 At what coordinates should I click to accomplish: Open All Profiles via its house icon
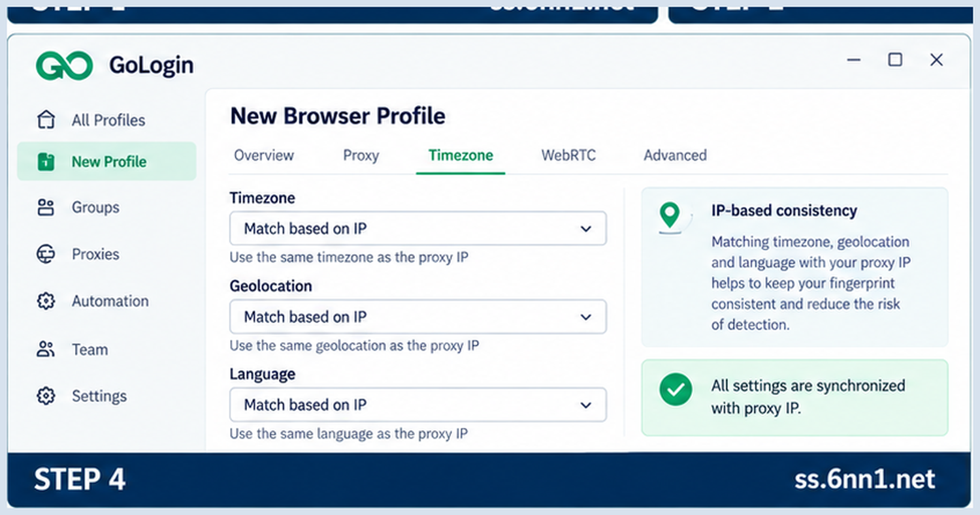click(x=46, y=120)
